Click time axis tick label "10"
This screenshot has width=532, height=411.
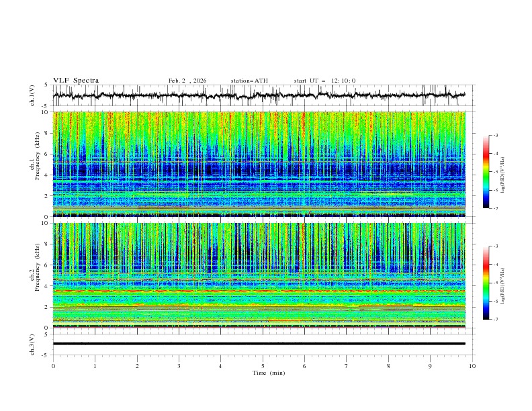pos(472,366)
